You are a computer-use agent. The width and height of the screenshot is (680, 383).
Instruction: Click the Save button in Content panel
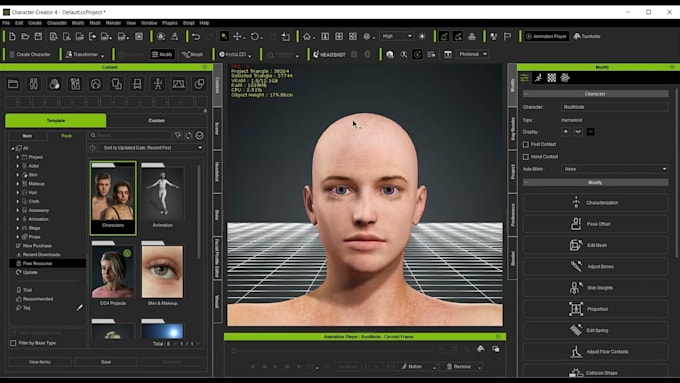click(106, 362)
